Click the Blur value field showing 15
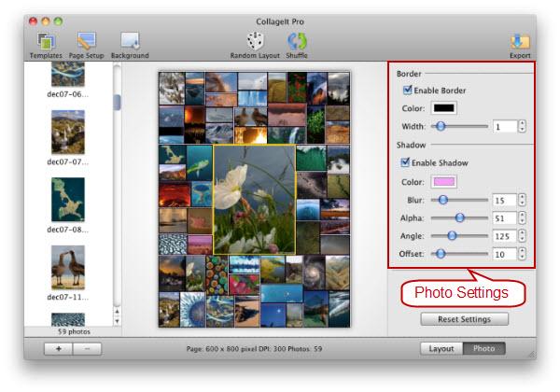 (x=505, y=201)
